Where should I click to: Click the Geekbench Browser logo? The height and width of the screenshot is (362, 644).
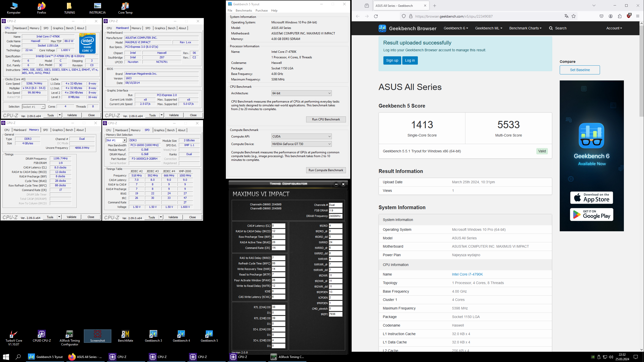pos(408,28)
